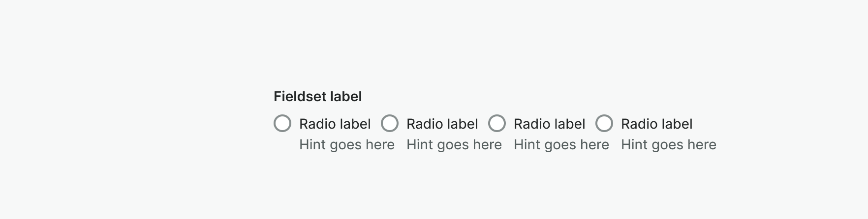Click the word 'Hint' in the last hint

pyautogui.click(x=633, y=145)
